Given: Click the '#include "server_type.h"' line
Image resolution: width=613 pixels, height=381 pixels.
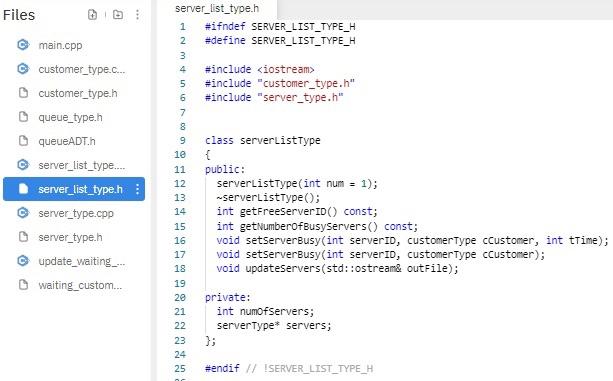Looking at the screenshot, I should [x=274, y=97].
